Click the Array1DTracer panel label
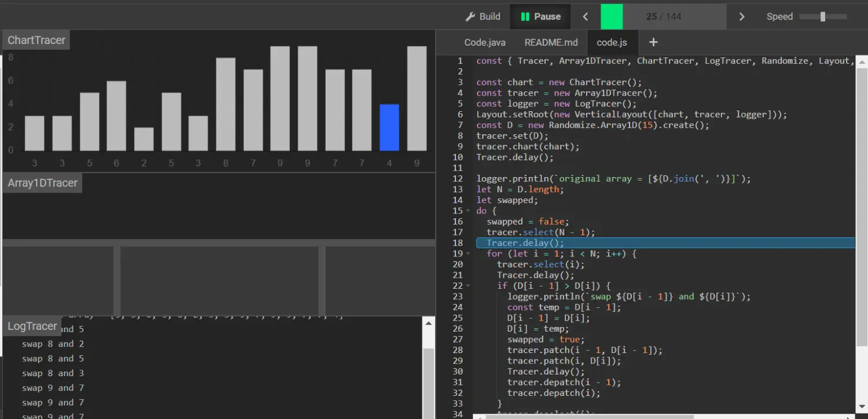 42,183
